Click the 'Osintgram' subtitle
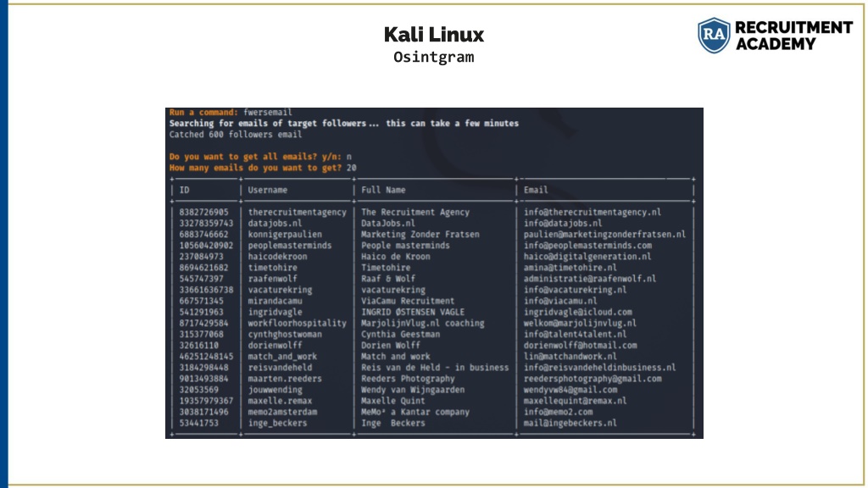The height and width of the screenshot is (488, 868). [x=434, y=57]
